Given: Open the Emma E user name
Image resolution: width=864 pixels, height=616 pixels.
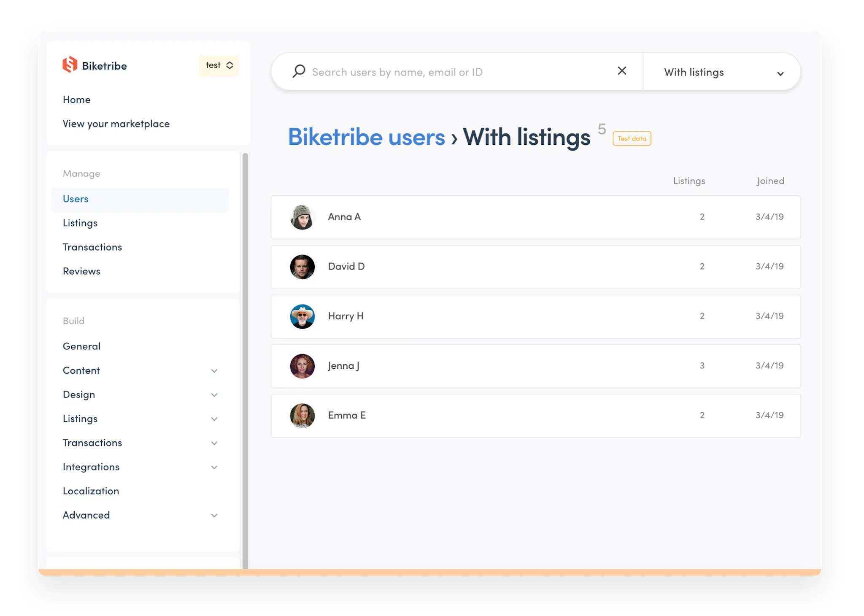Looking at the screenshot, I should pyautogui.click(x=347, y=416).
